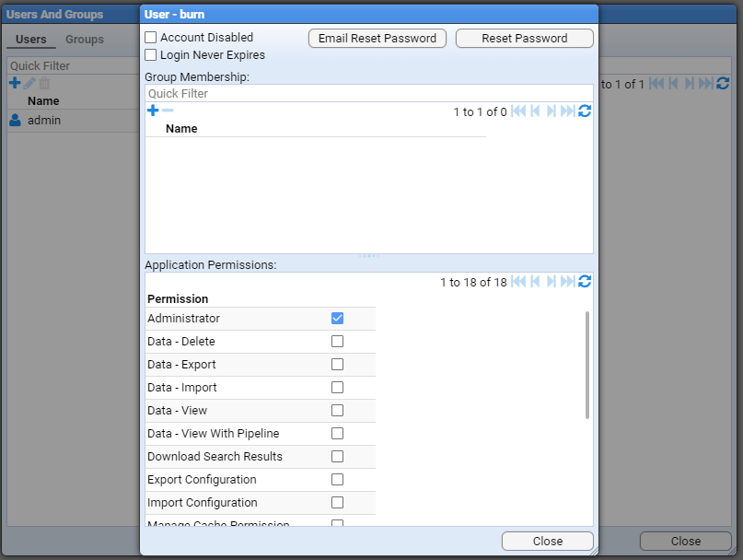Click the permissions list vertical scrollbar
Screen dimensions: 743x560
(587, 365)
